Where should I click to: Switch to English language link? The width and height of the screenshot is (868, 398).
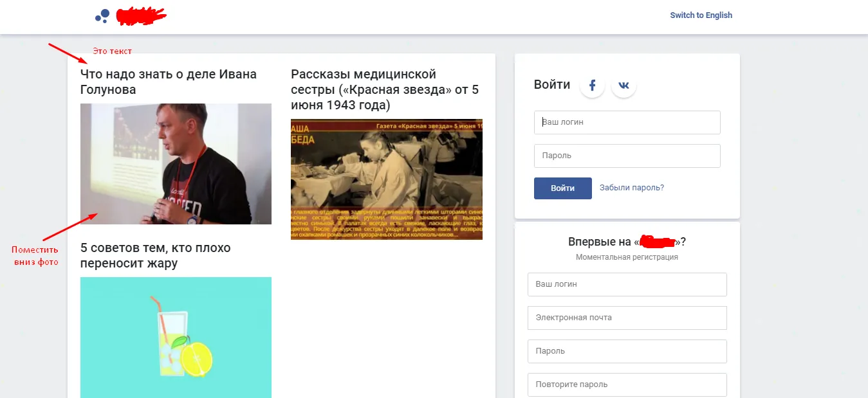click(701, 15)
